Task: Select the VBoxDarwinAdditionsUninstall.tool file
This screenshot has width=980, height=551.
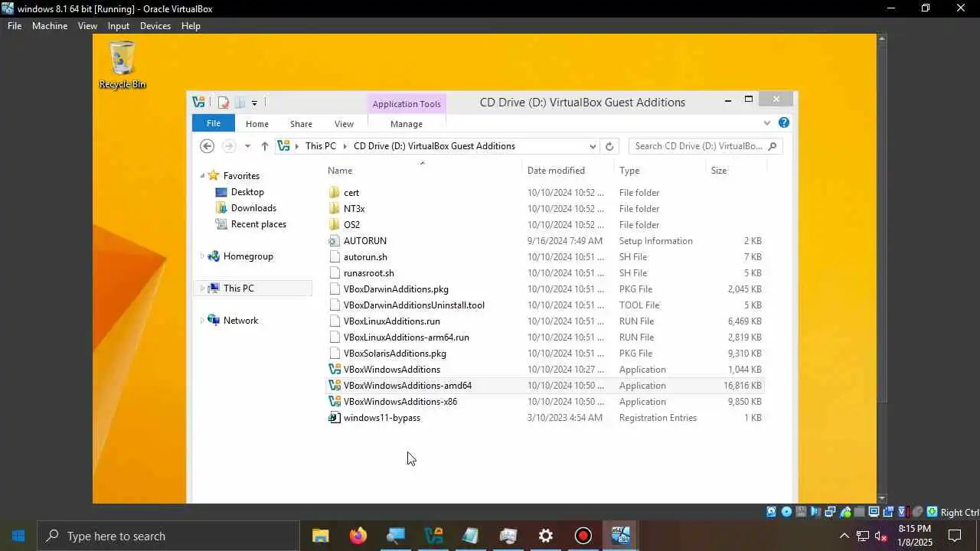Action: [x=413, y=305]
